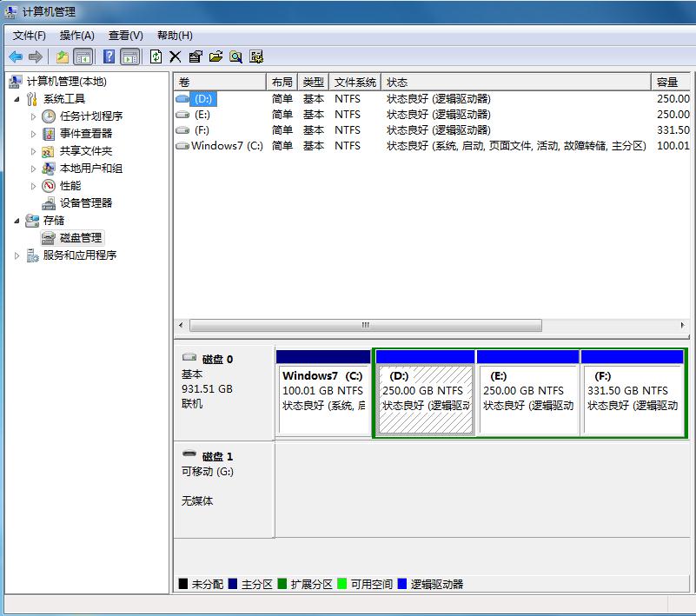696x616 pixels.
Task: Open the 查看(V) menu
Action: pos(124,36)
